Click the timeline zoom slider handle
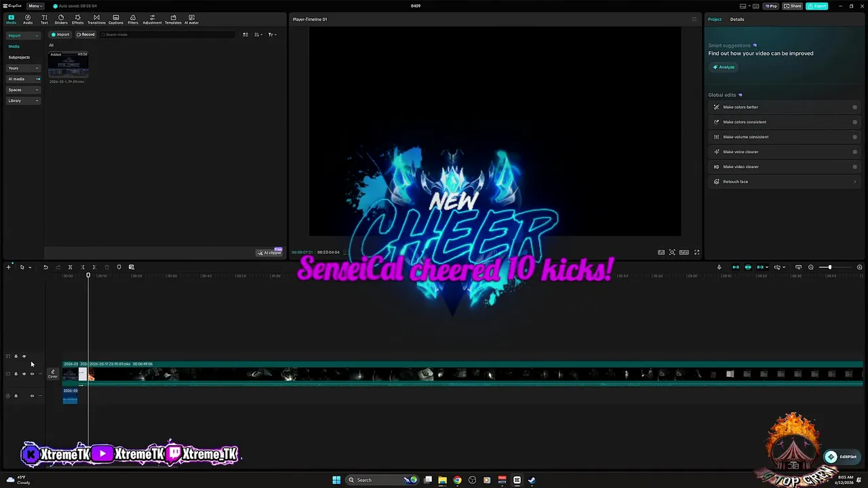 pyautogui.click(x=829, y=267)
